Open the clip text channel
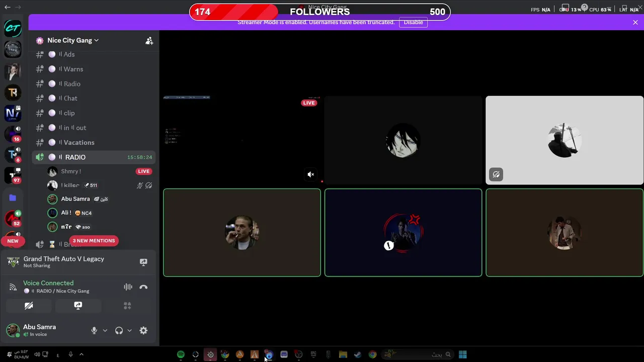This screenshot has height=362, width=644. click(94, 113)
